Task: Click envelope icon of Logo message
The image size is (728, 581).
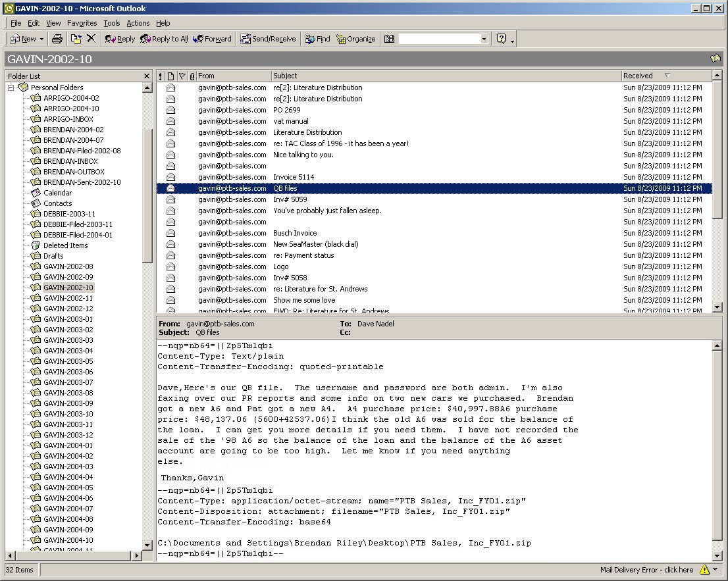Action: (x=171, y=266)
